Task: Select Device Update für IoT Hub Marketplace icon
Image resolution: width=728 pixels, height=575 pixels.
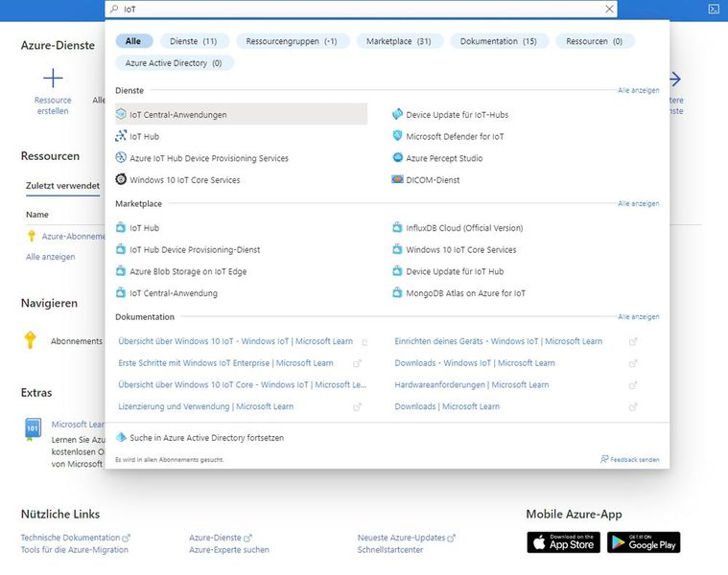Action: click(397, 271)
